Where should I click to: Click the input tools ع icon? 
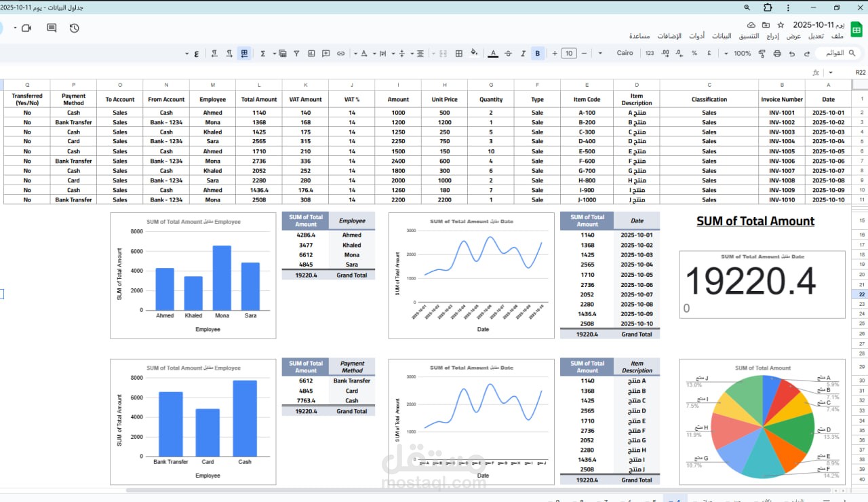point(196,53)
